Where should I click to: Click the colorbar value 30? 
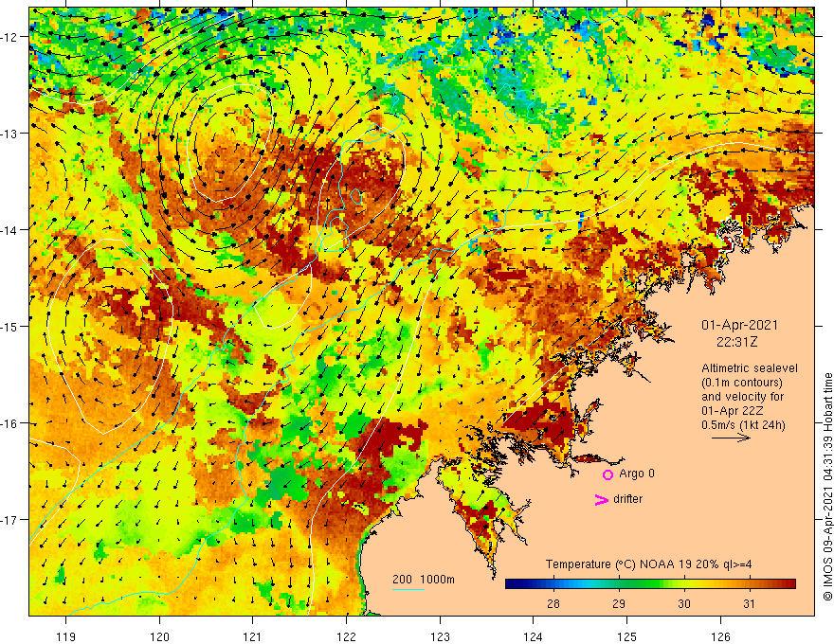[684, 603]
